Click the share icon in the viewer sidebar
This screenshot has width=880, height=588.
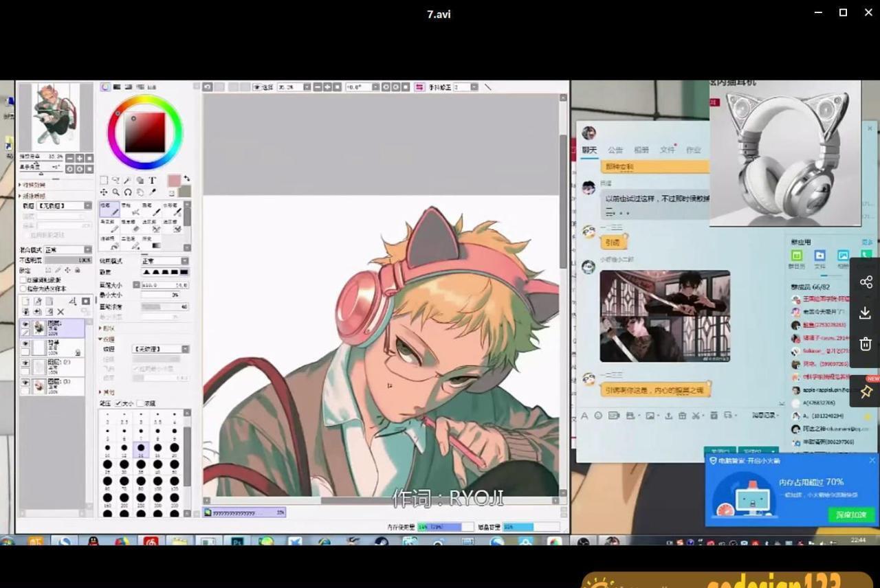pos(866,282)
